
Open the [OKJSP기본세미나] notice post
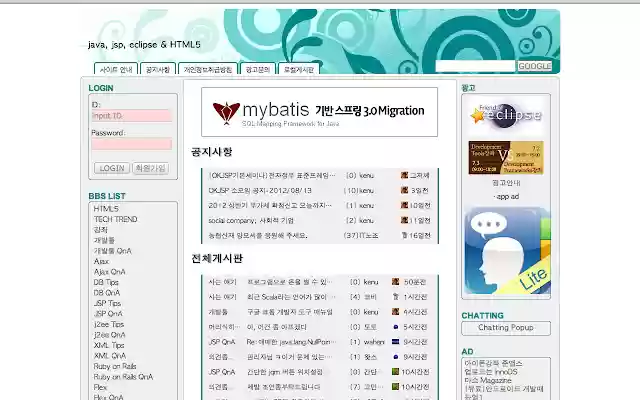click(x=272, y=176)
